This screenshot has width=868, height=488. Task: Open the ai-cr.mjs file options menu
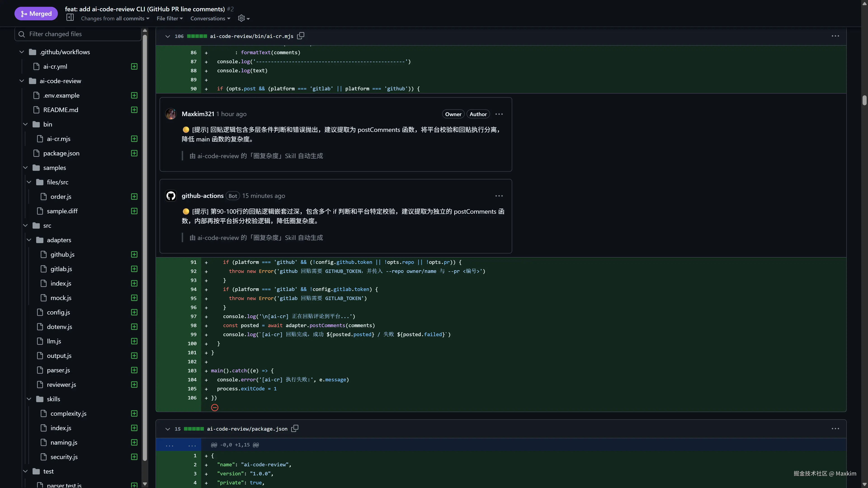835,36
